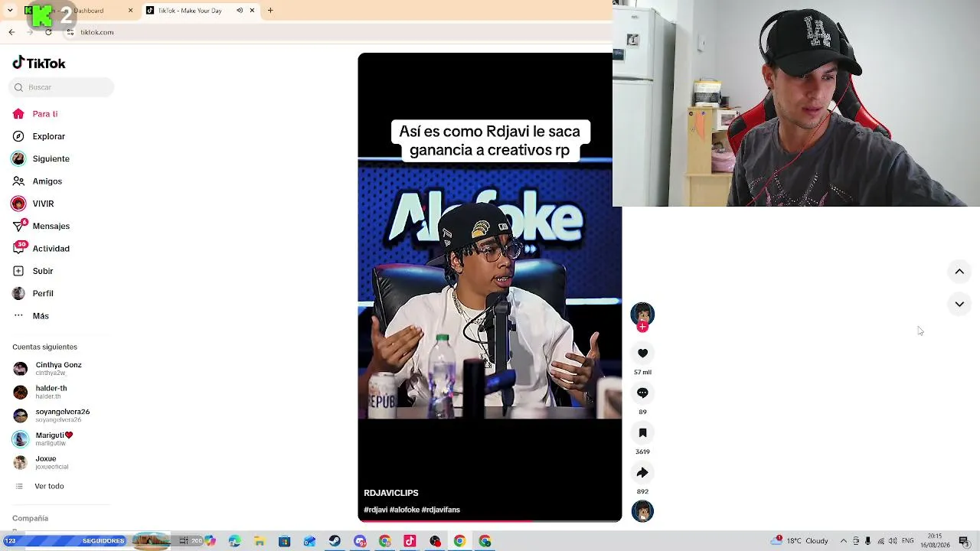Click the video progress bar
980x551 pixels.
[490, 520]
